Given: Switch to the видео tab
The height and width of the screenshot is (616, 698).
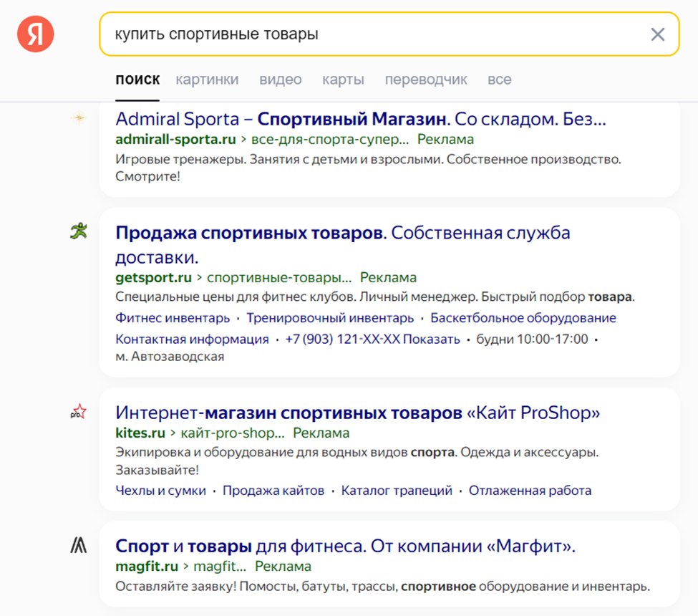Looking at the screenshot, I should [281, 80].
